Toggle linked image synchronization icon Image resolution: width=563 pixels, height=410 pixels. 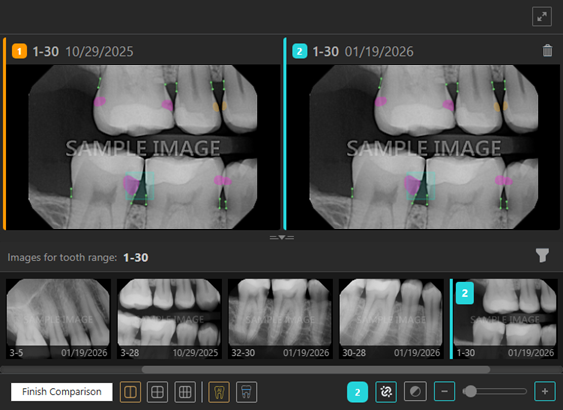coord(386,392)
